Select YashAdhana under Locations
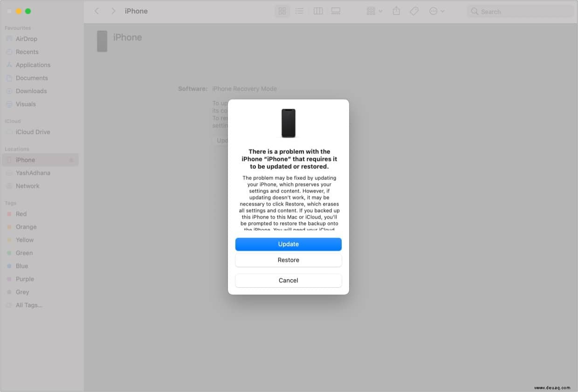This screenshot has width=578, height=392. click(x=39, y=173)
